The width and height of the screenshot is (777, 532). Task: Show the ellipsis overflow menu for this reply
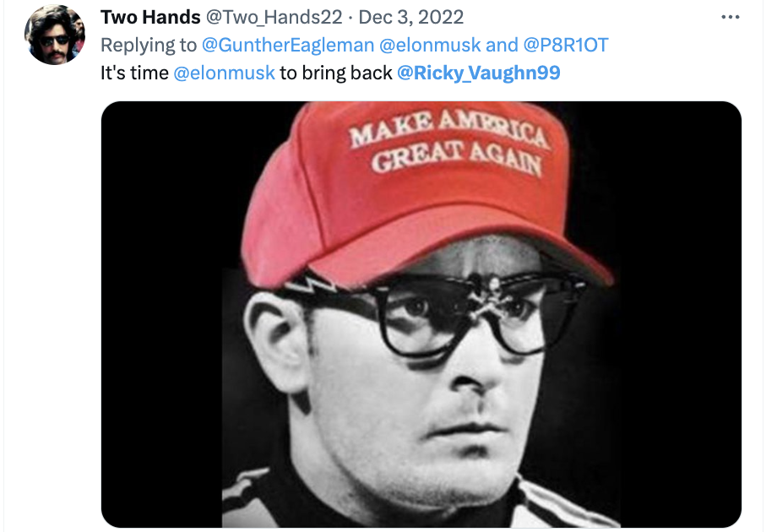(730, 18)
